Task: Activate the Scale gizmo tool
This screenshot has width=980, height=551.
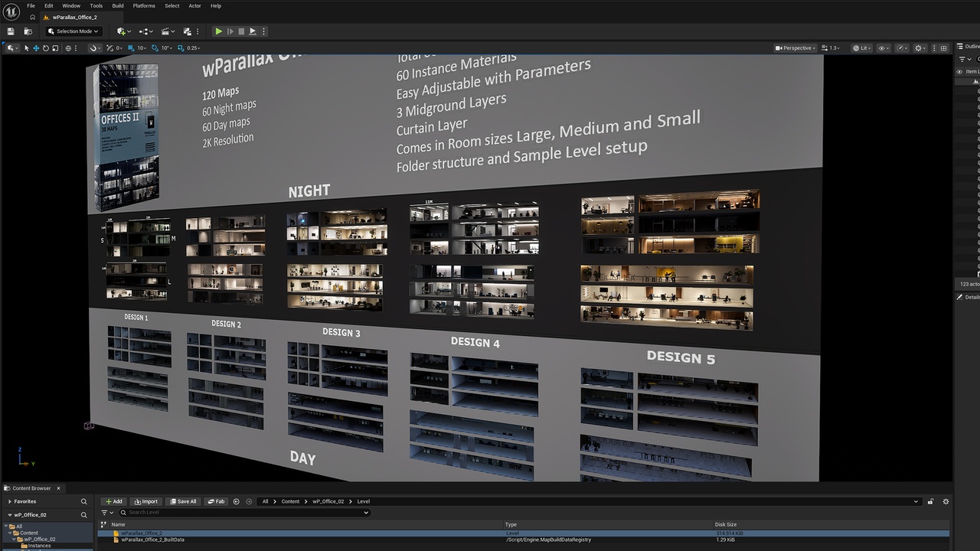Action: click(x=54, y=48)
